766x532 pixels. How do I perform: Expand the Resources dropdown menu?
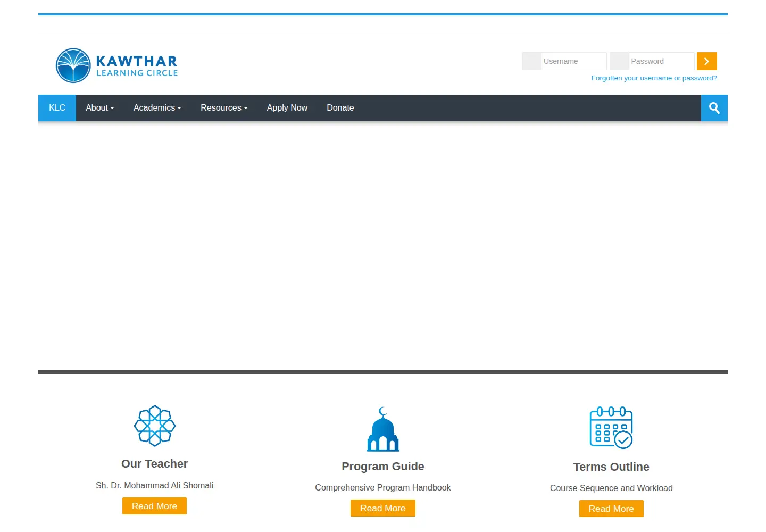(224, 108)
